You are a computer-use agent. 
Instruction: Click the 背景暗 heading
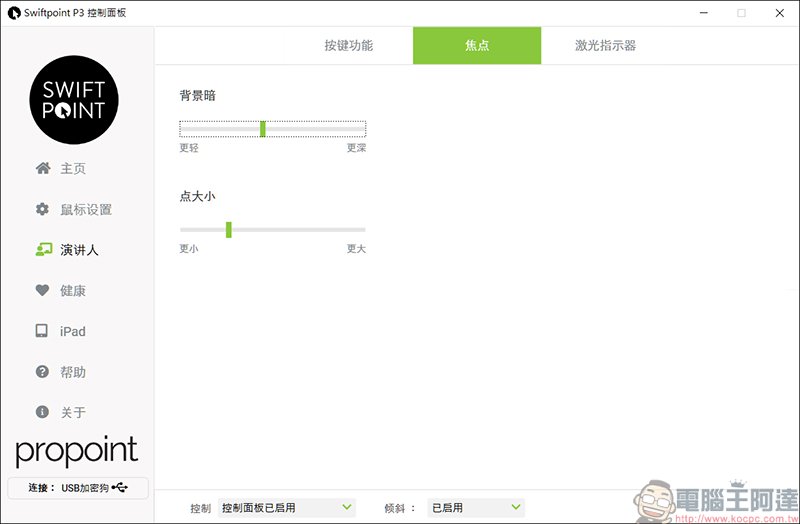[x=197, y=95]
